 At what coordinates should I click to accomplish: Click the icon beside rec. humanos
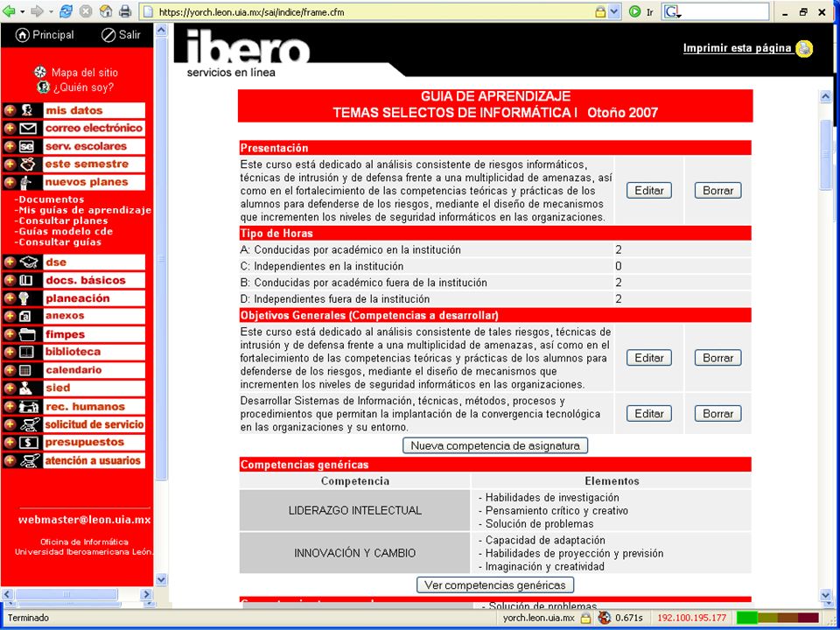coord(28,407)
